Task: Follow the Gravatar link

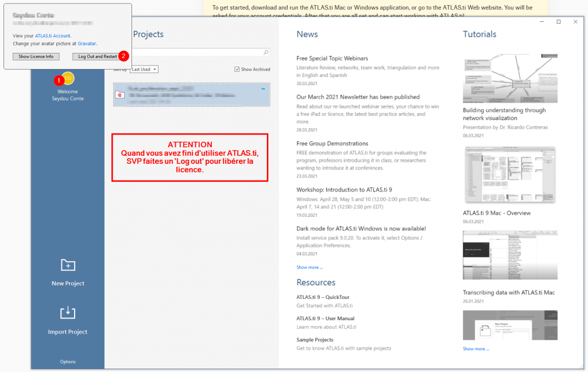Action: click(x=87, y=44)
